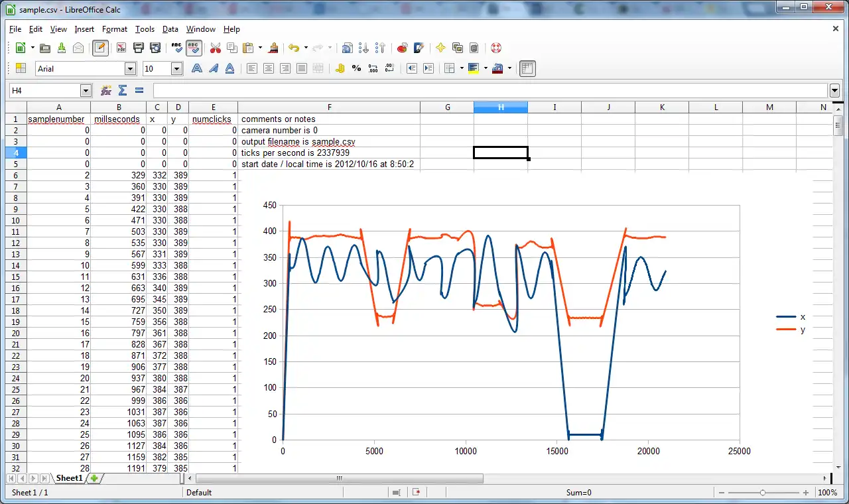Screen dimensions: 849x504
Task: Click the Clone Formatting paintbrush icon
Action: point(273,48)
